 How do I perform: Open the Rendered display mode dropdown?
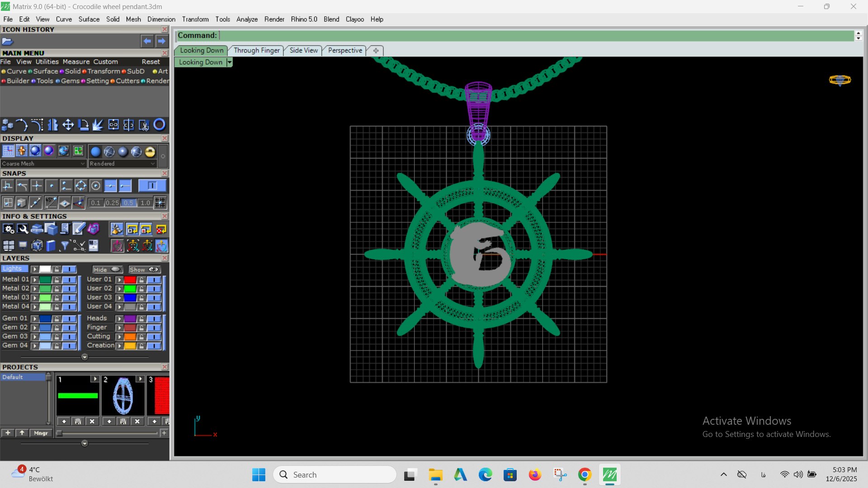(122, 164)
